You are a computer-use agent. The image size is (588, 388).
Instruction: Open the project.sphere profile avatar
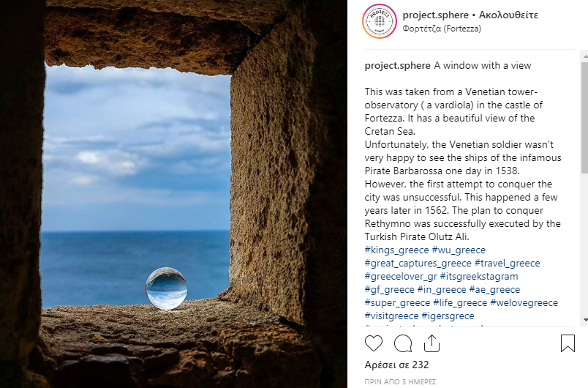pyautogui.click(x=380, y=21)
